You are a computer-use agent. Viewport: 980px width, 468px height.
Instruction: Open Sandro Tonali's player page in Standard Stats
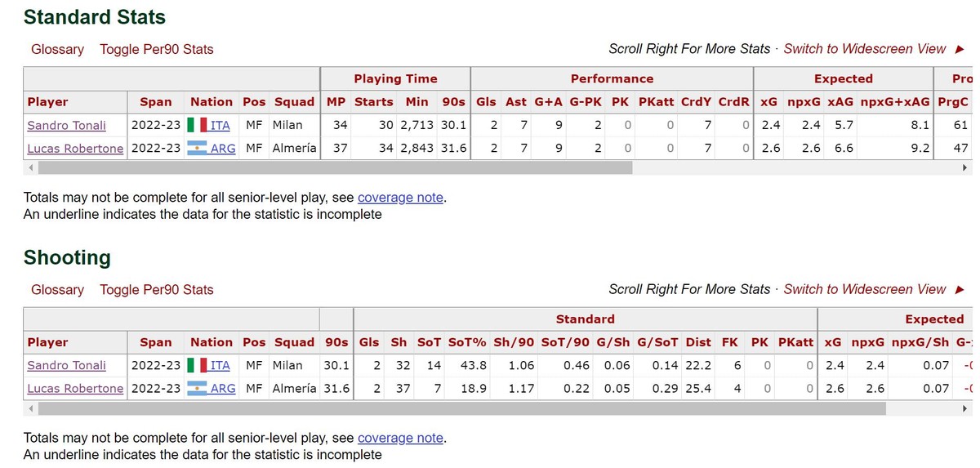tap(66, 125)
